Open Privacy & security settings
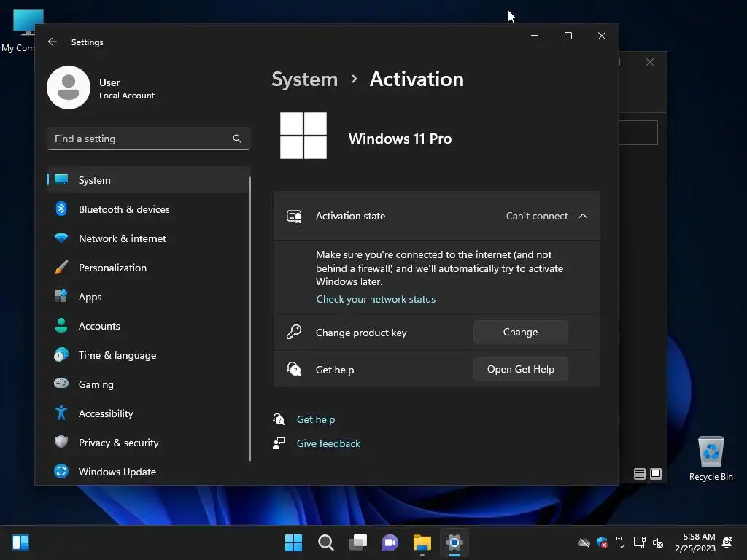 [148, 443]
